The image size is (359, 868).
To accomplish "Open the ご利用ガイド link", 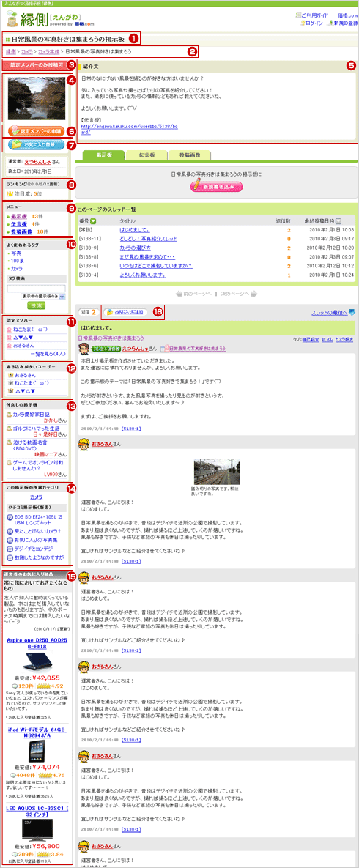I will (x=315, y=15).
